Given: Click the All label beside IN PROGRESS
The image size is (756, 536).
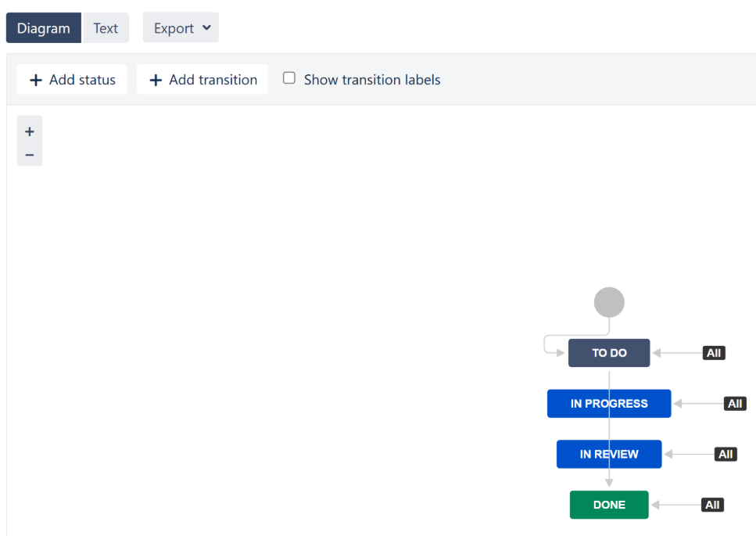Looking at the screenshot, I should tap(735, 404).
